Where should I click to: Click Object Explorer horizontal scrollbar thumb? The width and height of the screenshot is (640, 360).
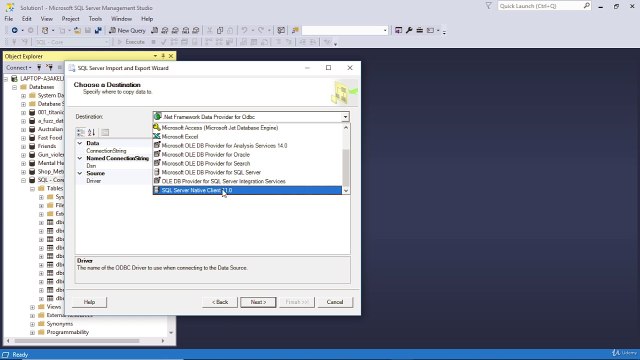[77, 340]
